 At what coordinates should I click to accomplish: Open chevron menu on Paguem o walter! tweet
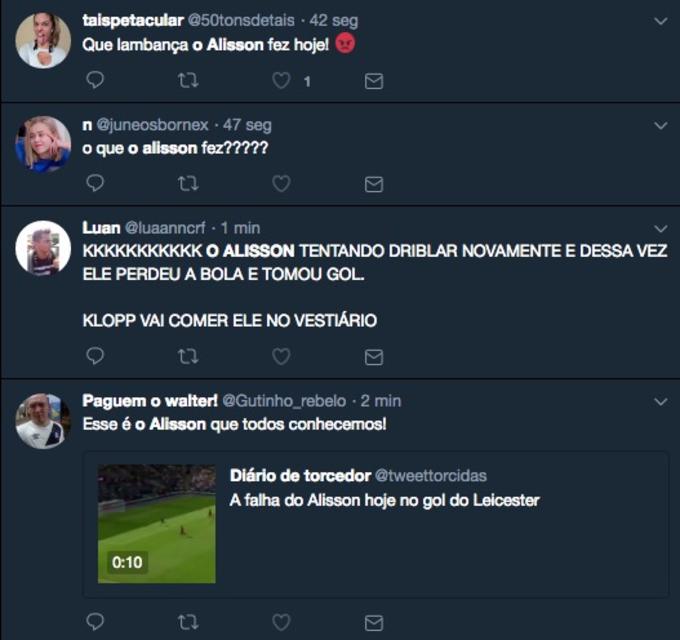coord(660,402)
